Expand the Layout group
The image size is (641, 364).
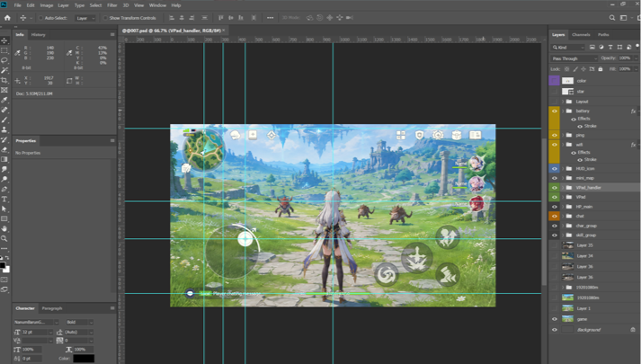point(563,102)
